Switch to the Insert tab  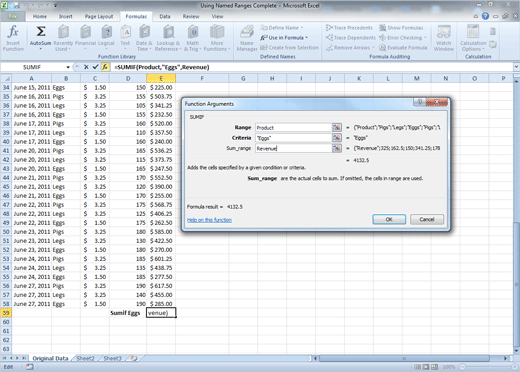click(66, 16)
